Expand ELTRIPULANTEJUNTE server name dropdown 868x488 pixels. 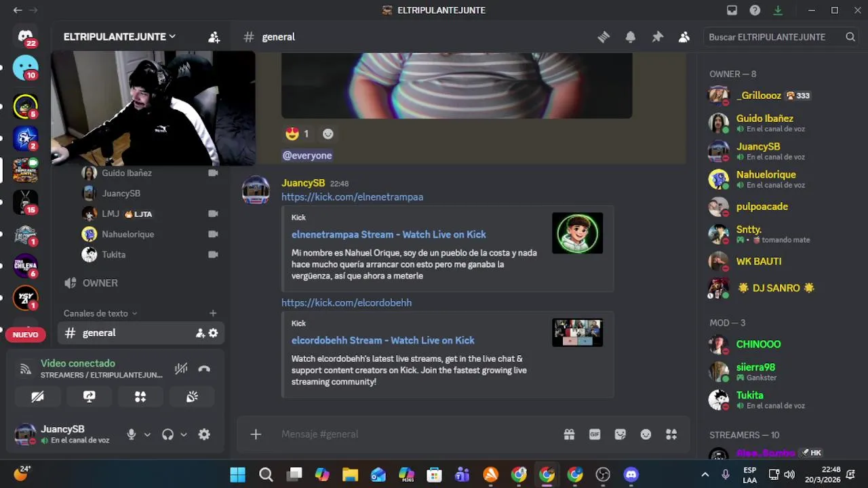[x=119, y=37]
